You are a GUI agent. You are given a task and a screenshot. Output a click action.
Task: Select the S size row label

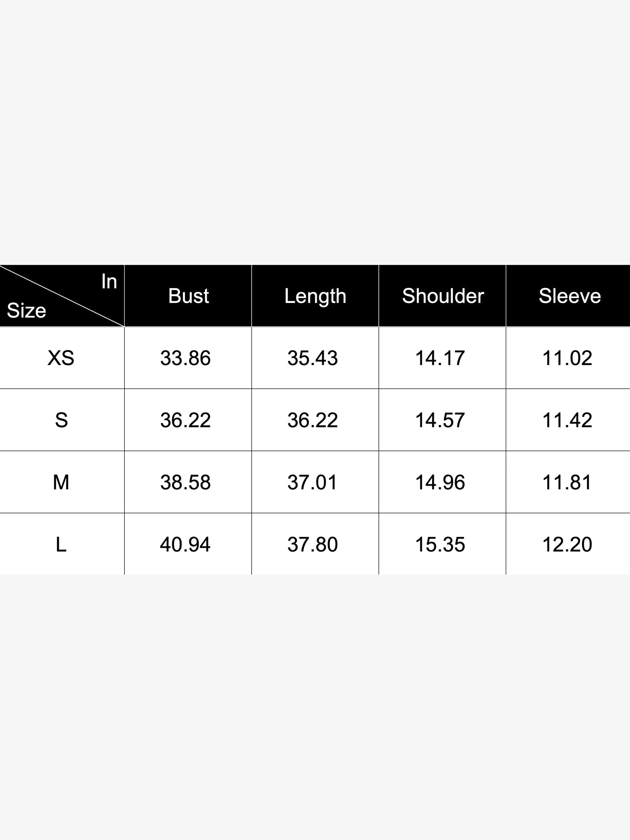click(61, 420)
